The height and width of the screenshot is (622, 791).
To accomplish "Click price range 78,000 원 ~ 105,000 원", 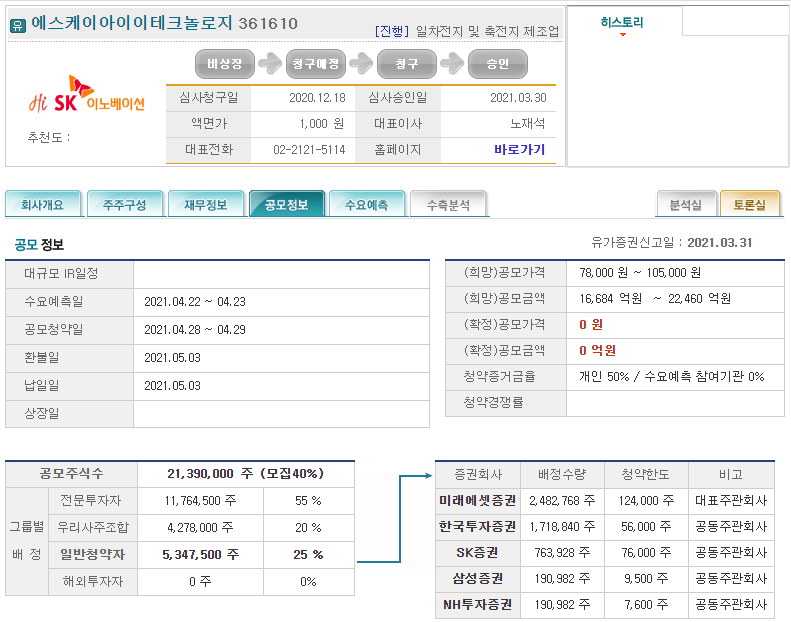I will (x=640, y=273).
